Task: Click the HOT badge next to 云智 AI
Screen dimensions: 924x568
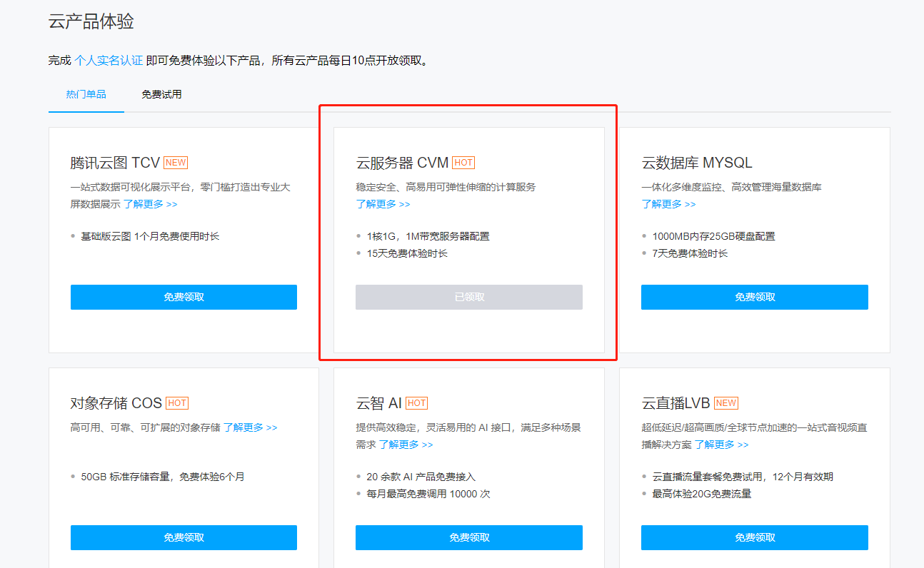Action: click(x=416, y=402)
